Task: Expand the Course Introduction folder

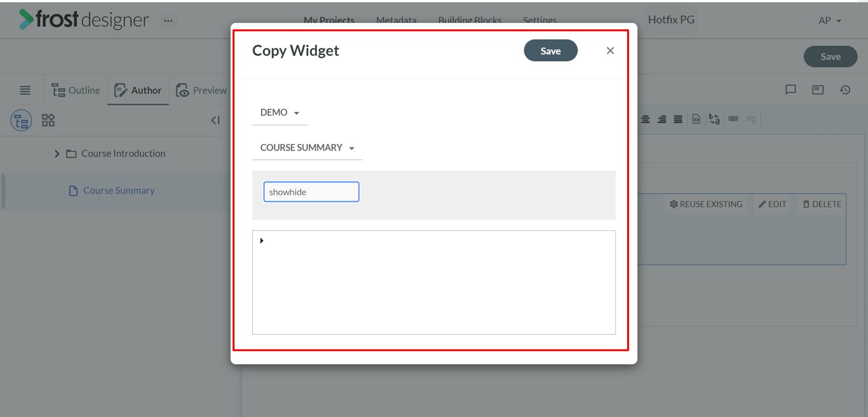Action: [57, 154]
